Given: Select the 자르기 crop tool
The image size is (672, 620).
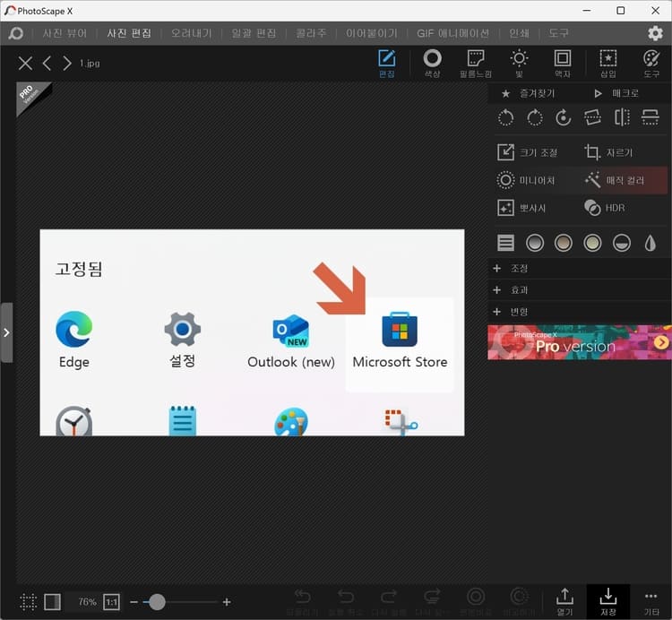Looking at the screenshot, I should [x=609, y=152].
